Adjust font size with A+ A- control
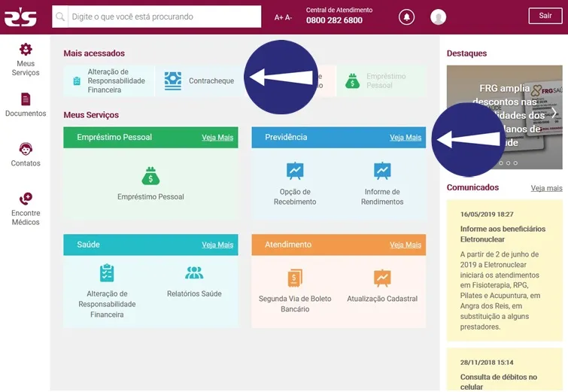The image size is (568, 392). (283, 17)
